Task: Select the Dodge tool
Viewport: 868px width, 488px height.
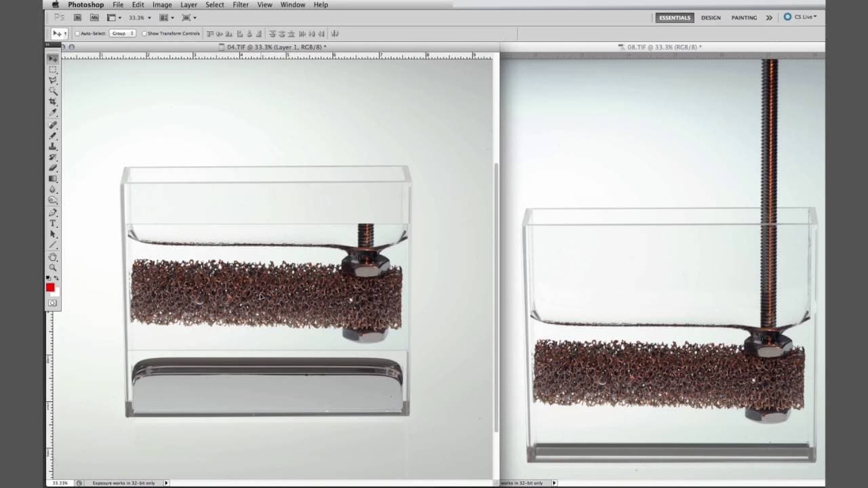Action: pyautogui.click(x=53, y=201)
